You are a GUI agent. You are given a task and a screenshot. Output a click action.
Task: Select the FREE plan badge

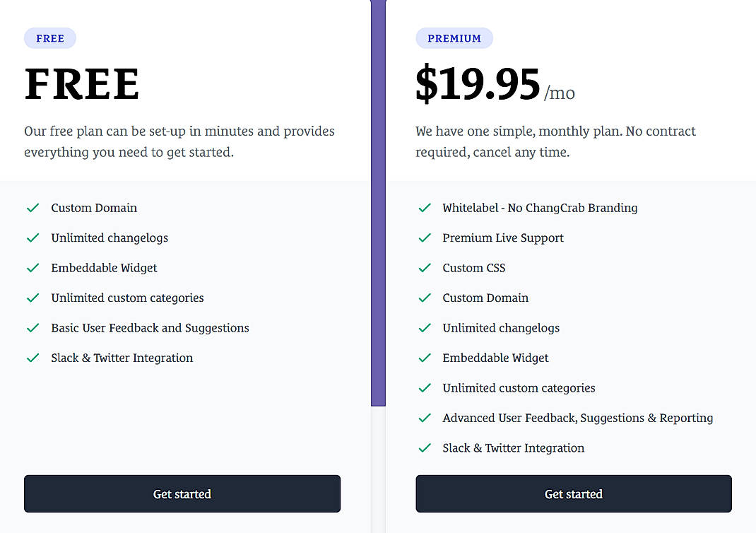click(49, 38)
